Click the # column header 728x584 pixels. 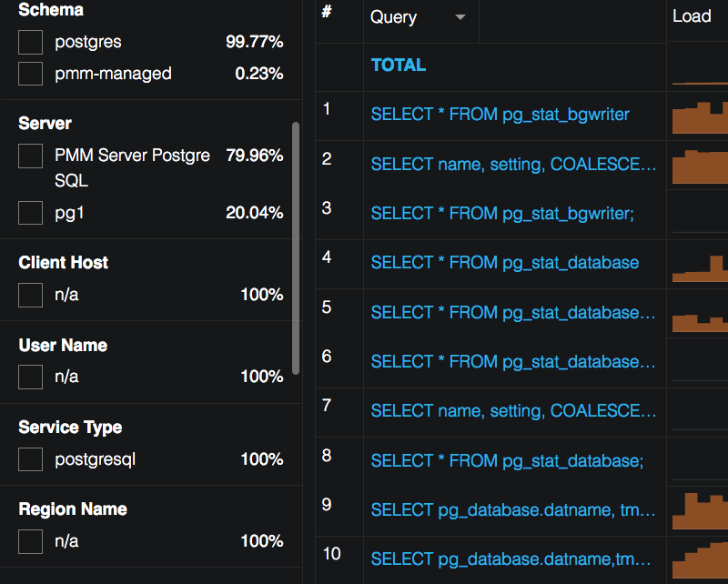click(x=327, y=12)
